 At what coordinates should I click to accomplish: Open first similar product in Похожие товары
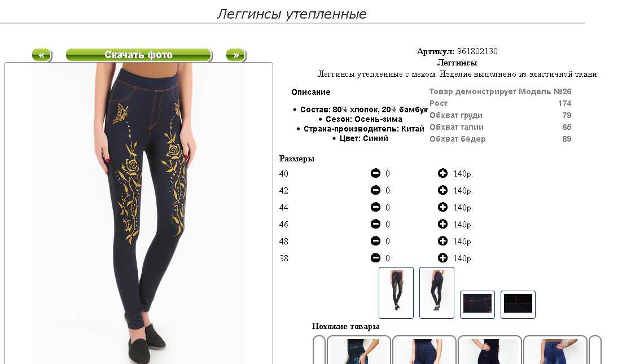(358, 350)
